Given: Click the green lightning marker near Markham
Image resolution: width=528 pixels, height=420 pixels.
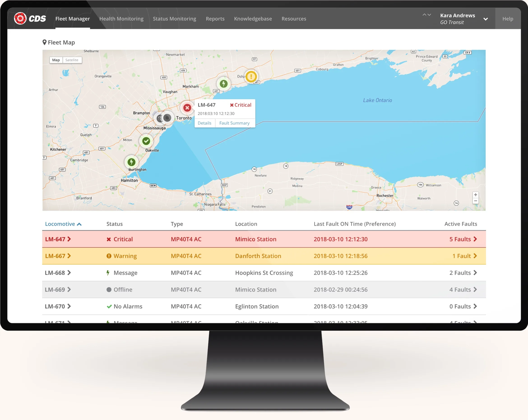Looking at the screenshot, I should 223,84.
